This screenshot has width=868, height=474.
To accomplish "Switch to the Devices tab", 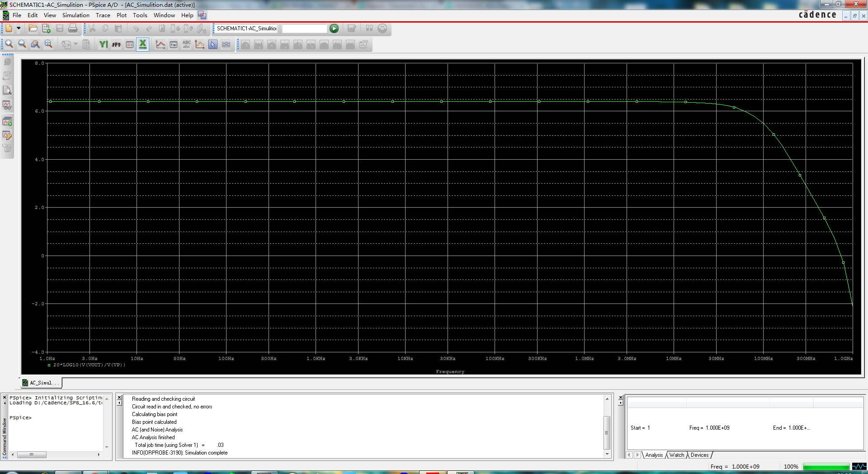I will click(699, 455).
